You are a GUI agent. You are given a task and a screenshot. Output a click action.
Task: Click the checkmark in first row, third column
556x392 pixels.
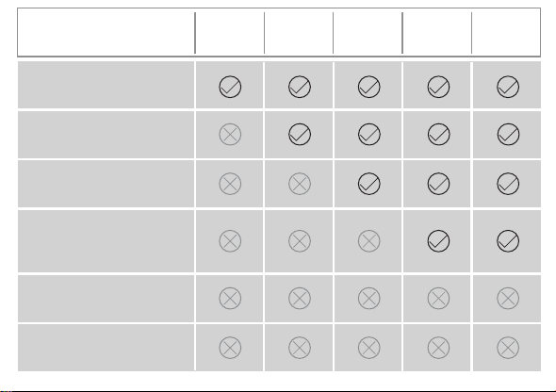coord(369,87)
